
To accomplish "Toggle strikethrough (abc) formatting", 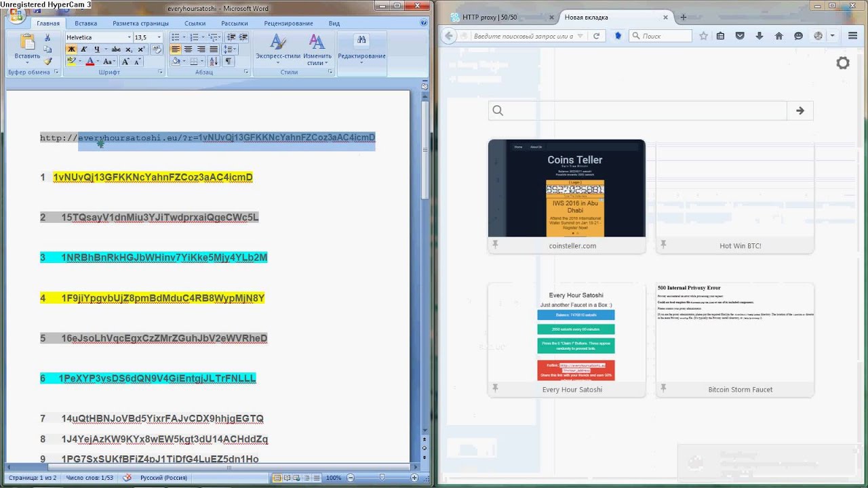I will tap(115, 49).
